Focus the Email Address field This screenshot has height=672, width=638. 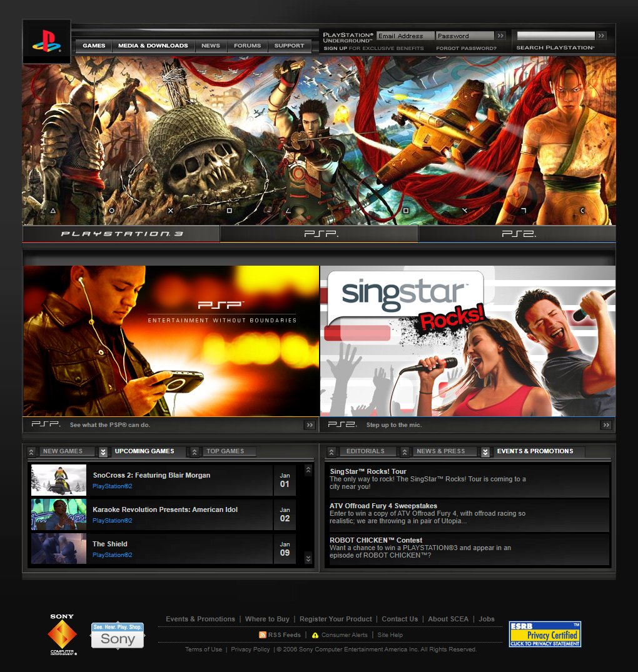point(405,36)
